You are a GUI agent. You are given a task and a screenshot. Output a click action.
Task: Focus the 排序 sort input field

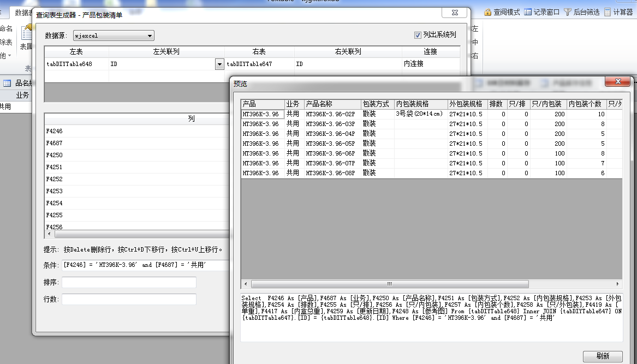point(129,282)
